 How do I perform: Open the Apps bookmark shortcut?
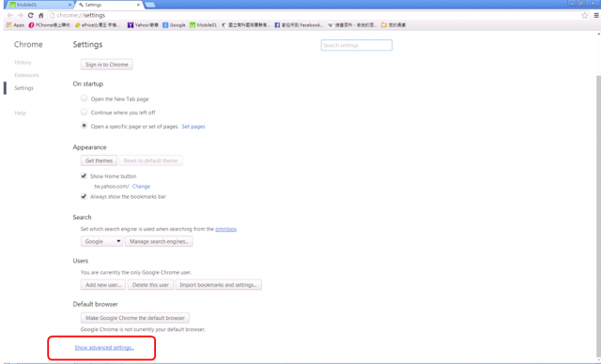coord(15,25)
